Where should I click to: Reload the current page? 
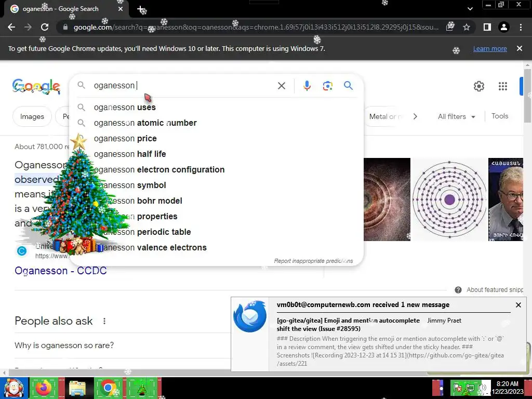click(x=45, y=27)
